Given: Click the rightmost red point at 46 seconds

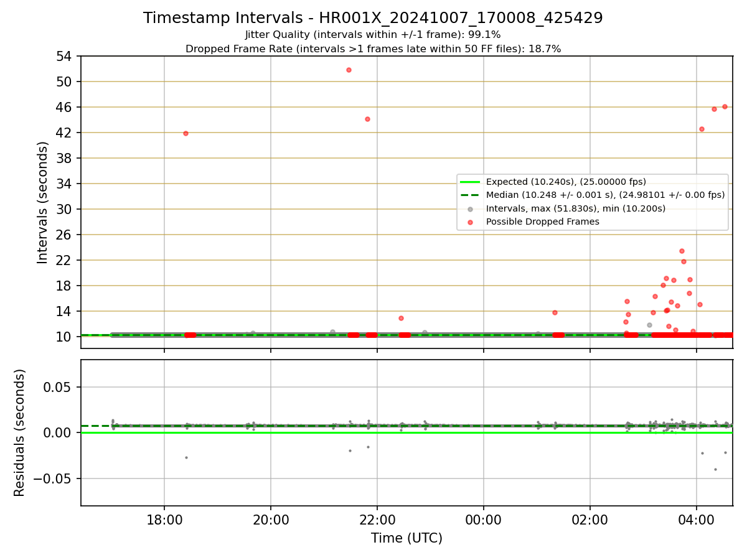Looking at the screenshot, I should tap(725, 106).
